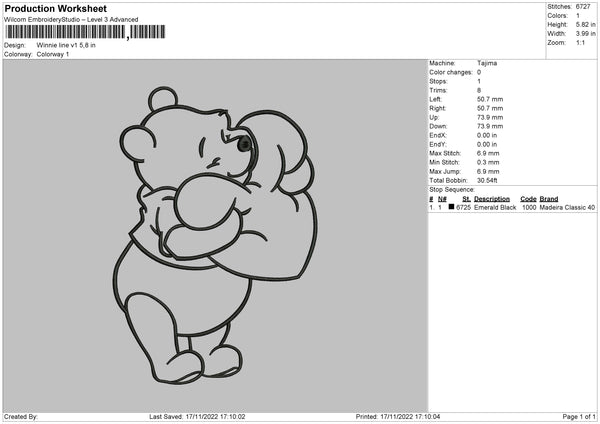Click the black thread color swatch
The height and width of the screenshot is (424, 600).
(x=452, y=207)
